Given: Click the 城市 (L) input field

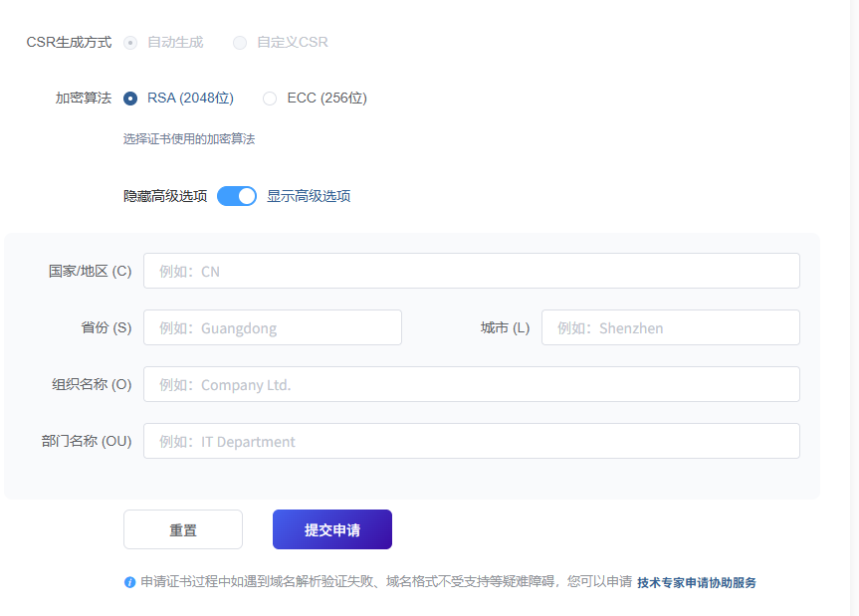Looking at the screenshot, I should [671, 327].
